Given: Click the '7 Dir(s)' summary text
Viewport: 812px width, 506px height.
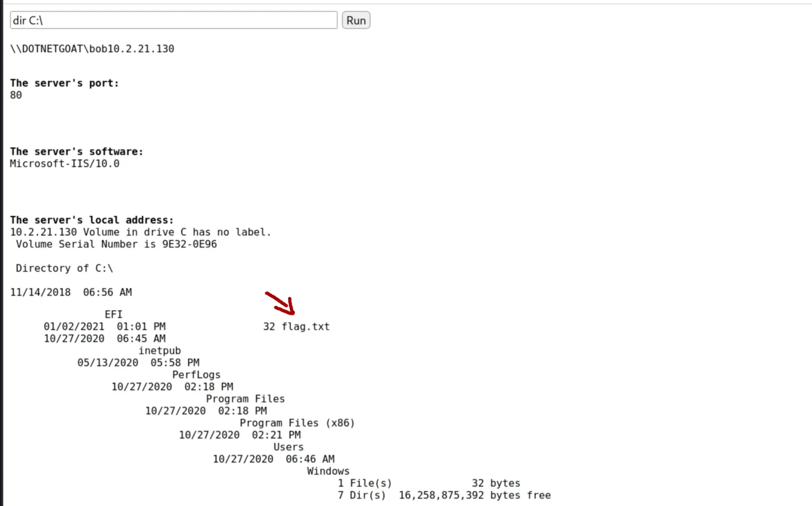Looking at the screenshot, I should pyautogui.click(x=362, y=495).
